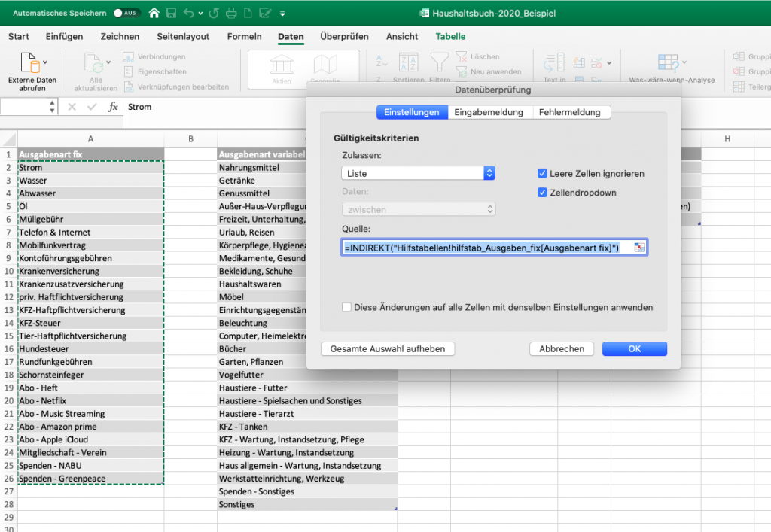Select cell Krankenversicherung in column A
The width and height of the screenshot is (771, 532).
pos(90,271)
